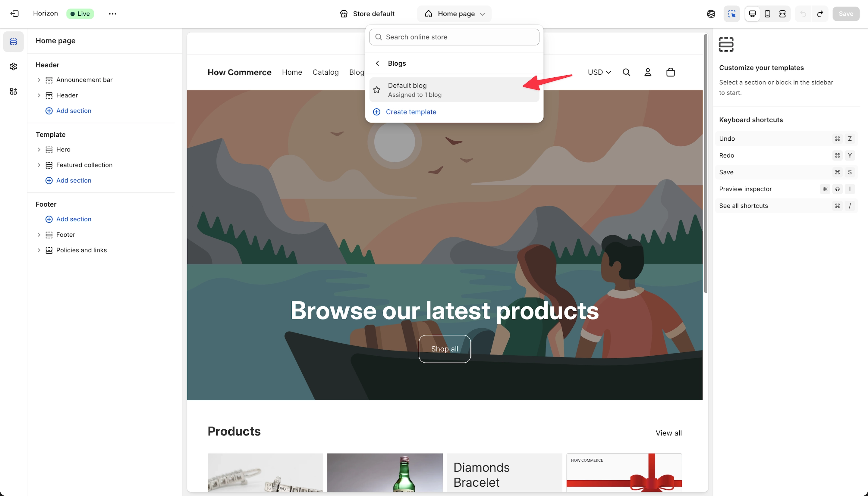This screenshot has height=496, width=868.
Task: Focus the Search online store field
Action: pos(454,37)
